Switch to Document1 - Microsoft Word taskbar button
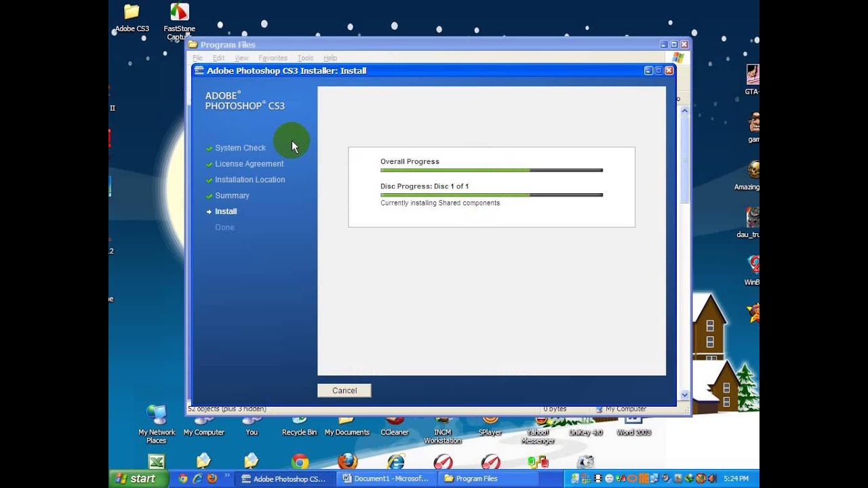 387,479
